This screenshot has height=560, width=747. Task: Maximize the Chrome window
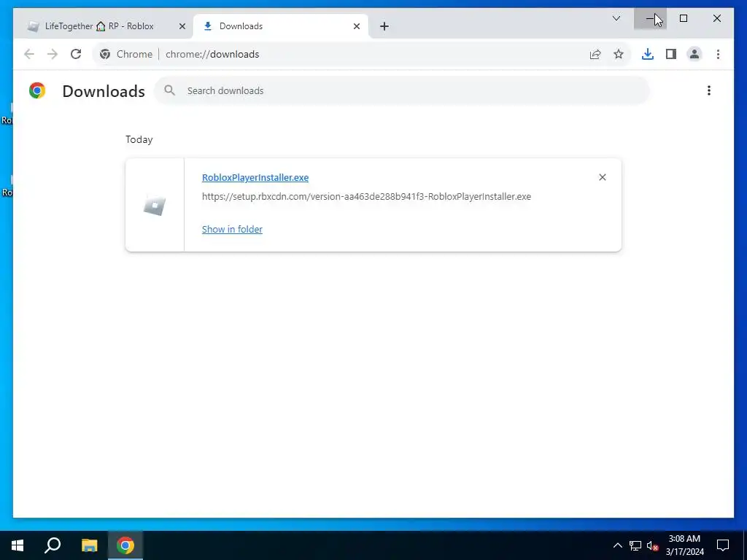pyautogui.click(x=684, y=18)
